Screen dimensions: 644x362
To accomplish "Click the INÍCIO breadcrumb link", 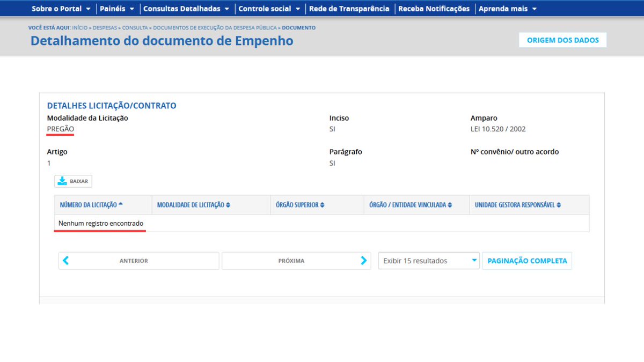I will pyautogui.click(x=81, y=27).
